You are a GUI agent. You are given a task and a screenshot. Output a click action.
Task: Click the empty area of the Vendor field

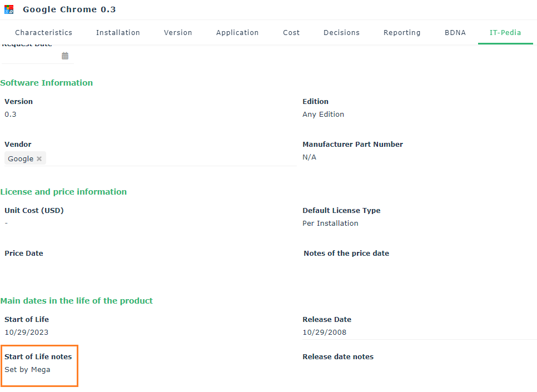(x=167, y=159)
